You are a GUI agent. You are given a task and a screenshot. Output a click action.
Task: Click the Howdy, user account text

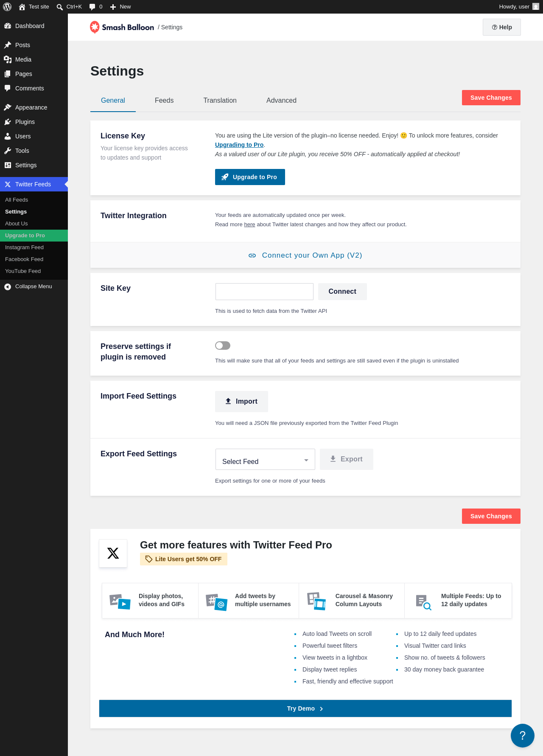[514, 7]
